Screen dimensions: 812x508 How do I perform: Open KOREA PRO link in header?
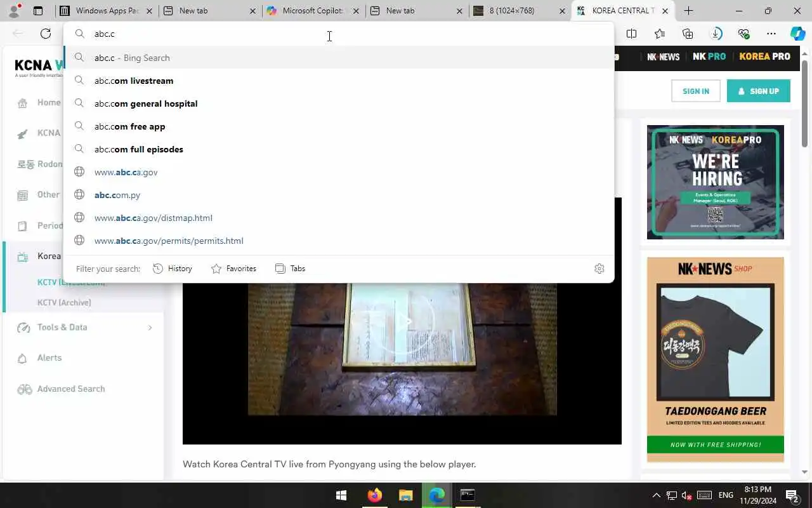coord(764,57)
